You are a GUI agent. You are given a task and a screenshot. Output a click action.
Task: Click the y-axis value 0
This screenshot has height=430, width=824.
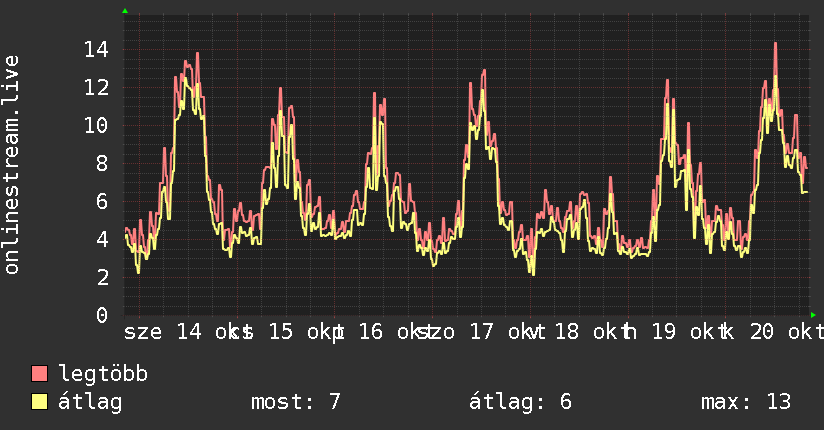102,315
